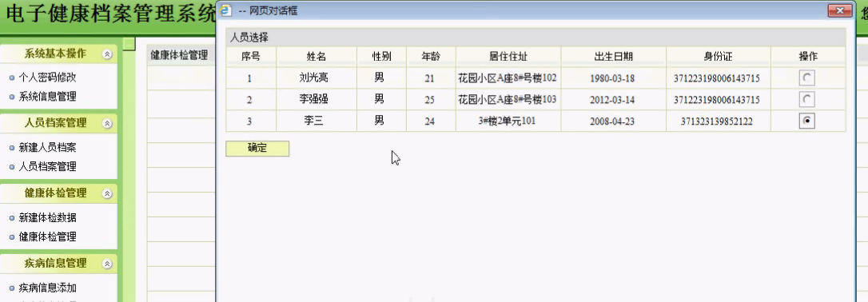Click the Internet Explorer icon in dialog title
868x302 pixels.
(x=226, y=10)
